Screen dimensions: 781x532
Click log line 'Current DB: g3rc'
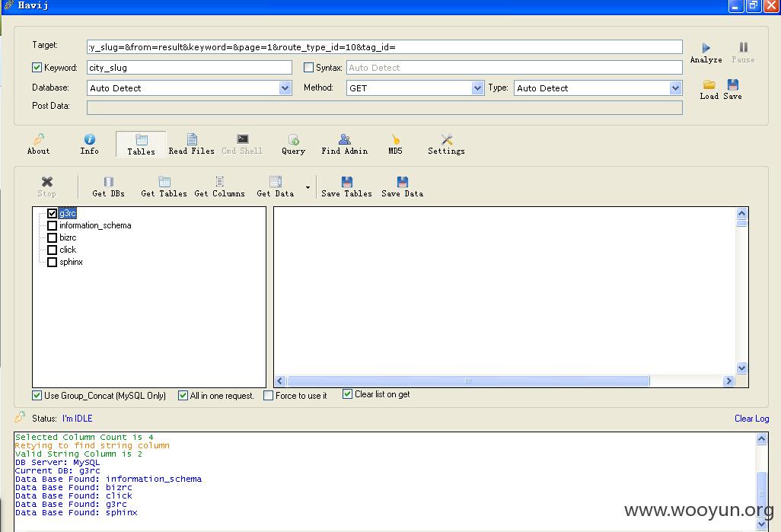[58, 470]
